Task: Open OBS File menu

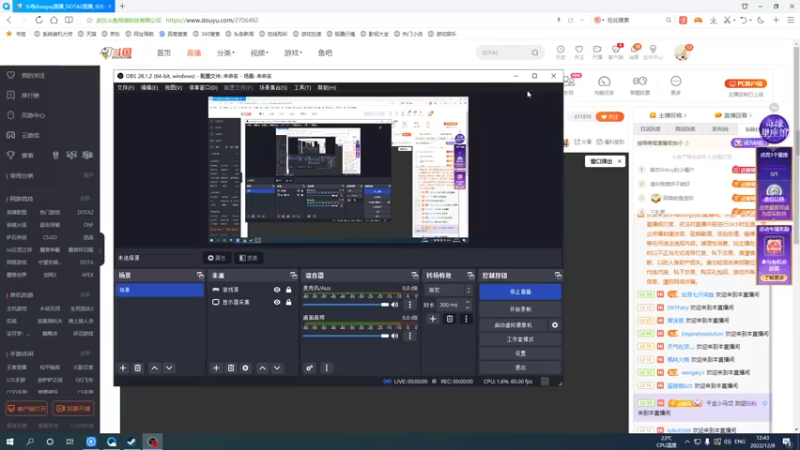Action: pyautogui.click(x=126, y=88)
